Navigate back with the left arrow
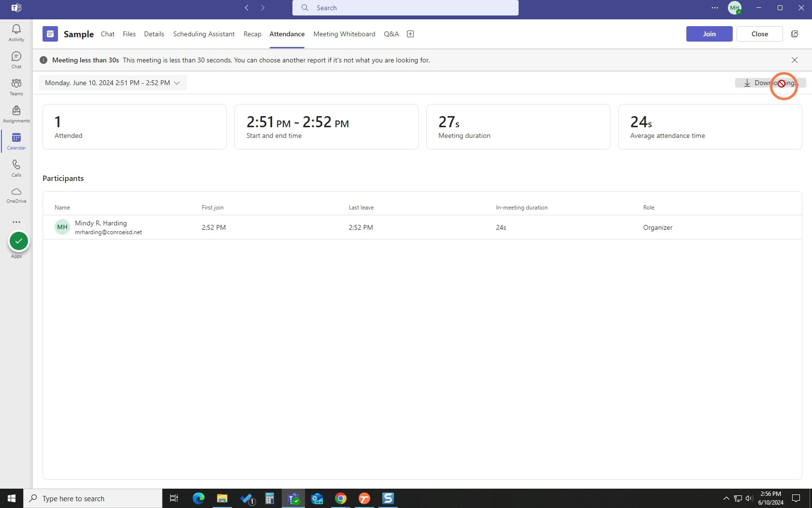The width and height of the screenshot is (812, 508). (246, 8)
